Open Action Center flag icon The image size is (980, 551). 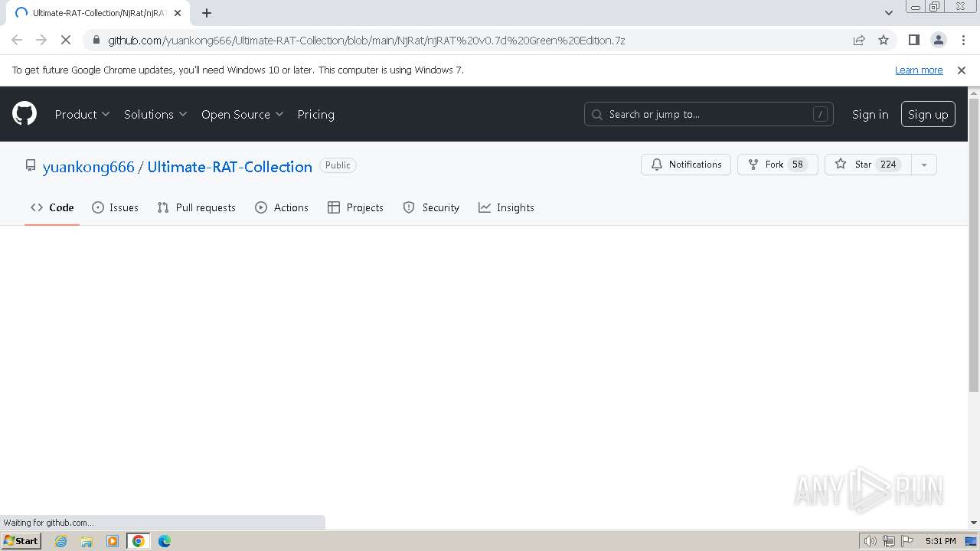click(907, 541)
